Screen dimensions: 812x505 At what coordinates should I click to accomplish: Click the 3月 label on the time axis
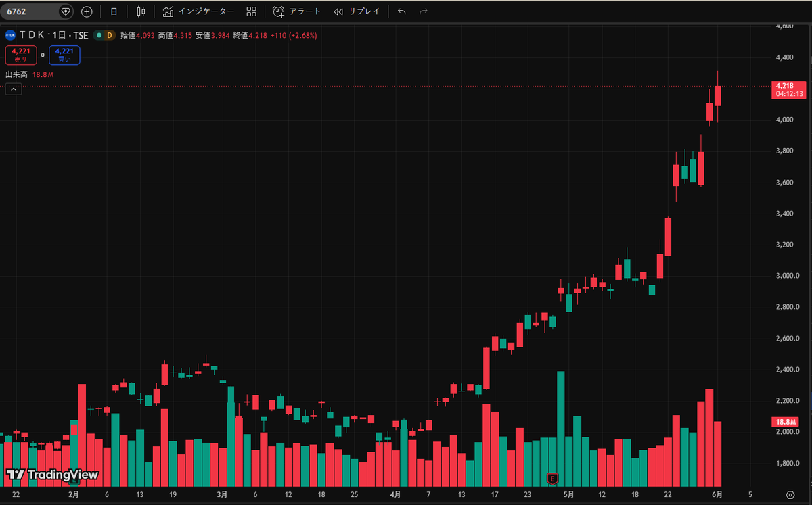pos(221,494)
